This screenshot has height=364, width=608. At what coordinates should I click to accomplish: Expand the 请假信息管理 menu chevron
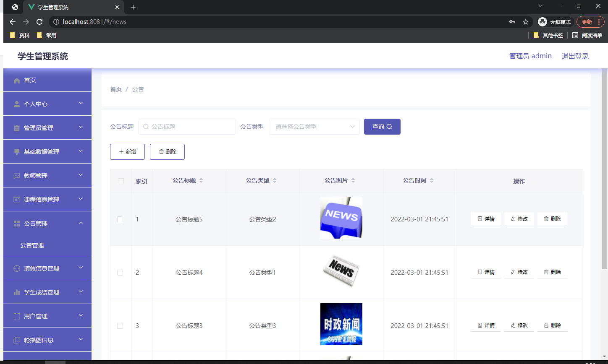(81, 268)
